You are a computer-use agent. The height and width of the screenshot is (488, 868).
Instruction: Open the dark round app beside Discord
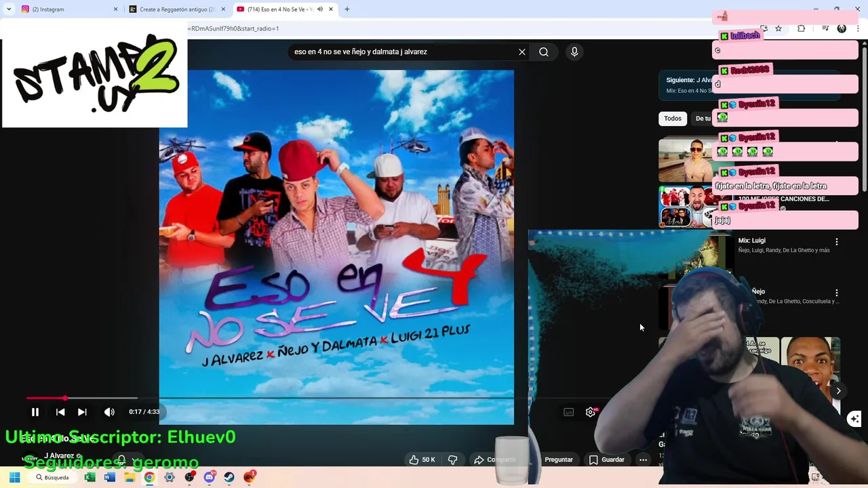pos(189,477)
